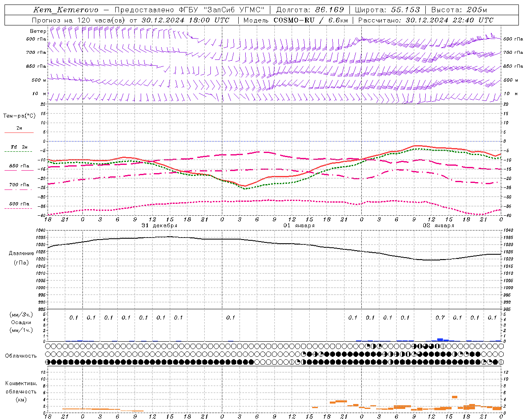The image size is (525, 420).
Task: Select the 'Широта: 55.153' header value
Action: [387, 10]
